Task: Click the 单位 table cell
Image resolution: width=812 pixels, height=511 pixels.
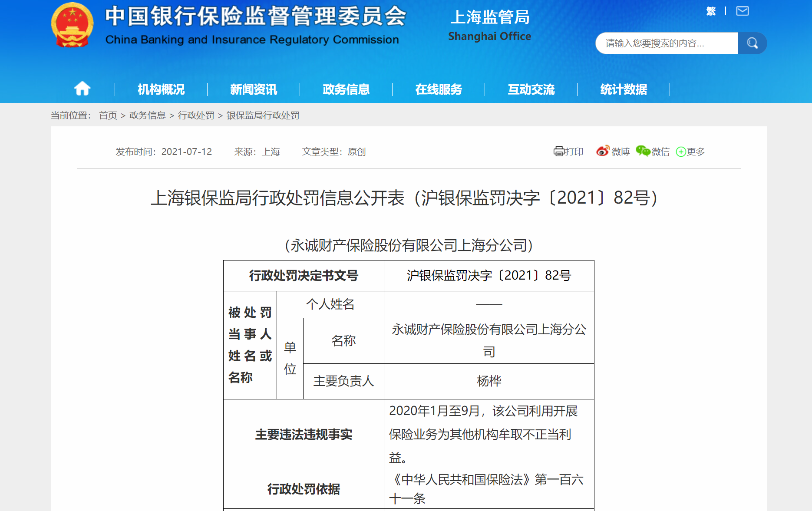Action: coord(290,359)
